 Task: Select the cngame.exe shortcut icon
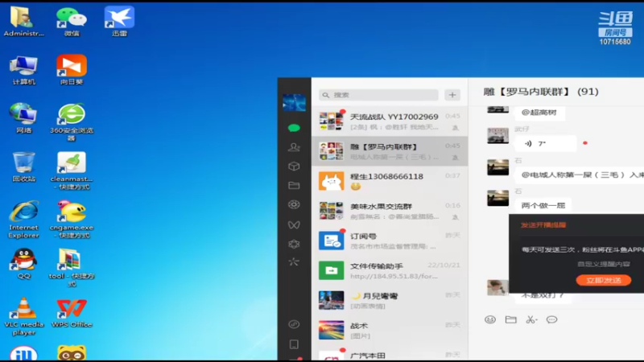pyautogui.click(x=72, y=219)
